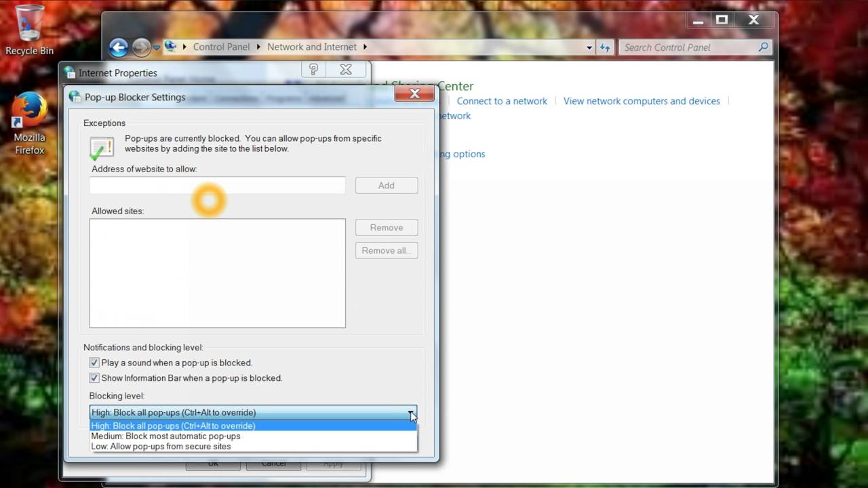Click the Remove all button
The width and height of the screenshot is (868, 488).
pyautogui.click(x=386, y=250)
